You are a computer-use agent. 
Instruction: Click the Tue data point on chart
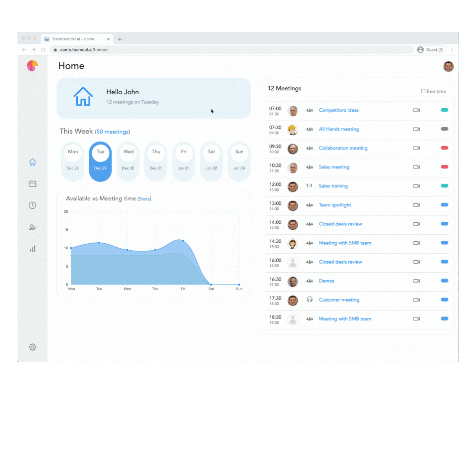click(x=99, y=243)
